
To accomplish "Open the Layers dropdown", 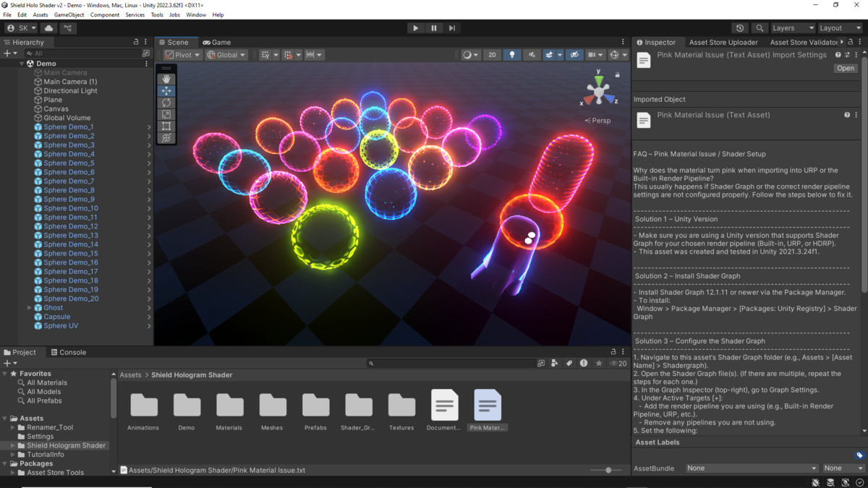I will (x=792, y=27).
